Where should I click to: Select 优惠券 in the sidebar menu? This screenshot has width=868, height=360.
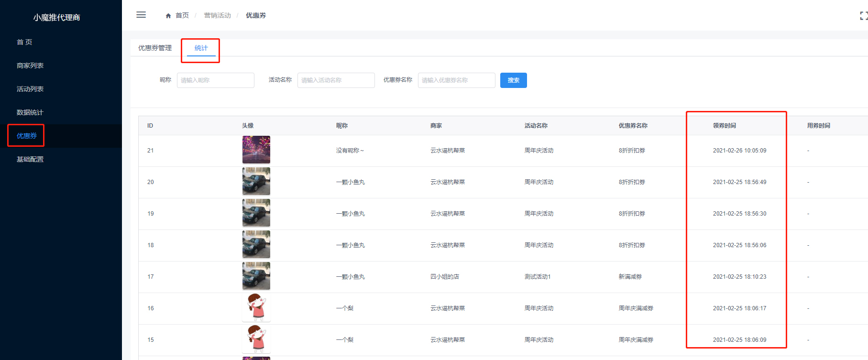27,136
